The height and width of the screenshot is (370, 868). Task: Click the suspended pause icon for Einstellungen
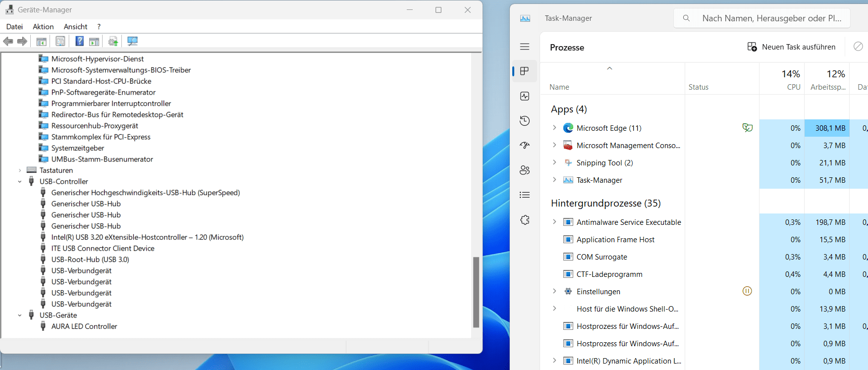(x=747, y=291)
